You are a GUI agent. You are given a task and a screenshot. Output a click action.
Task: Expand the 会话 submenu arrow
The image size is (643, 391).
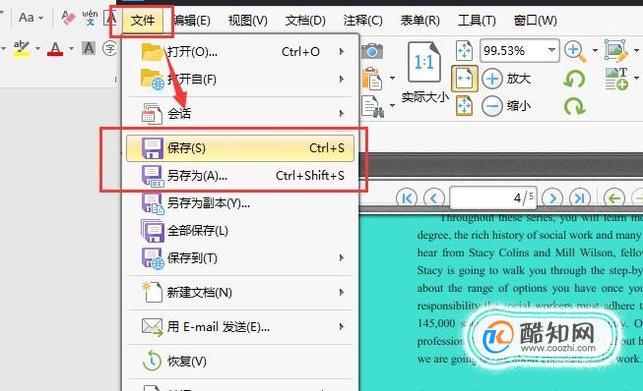(341, 113)
